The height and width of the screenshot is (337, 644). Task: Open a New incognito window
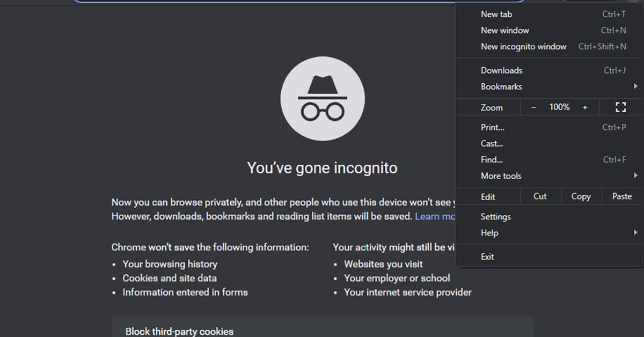523,47
